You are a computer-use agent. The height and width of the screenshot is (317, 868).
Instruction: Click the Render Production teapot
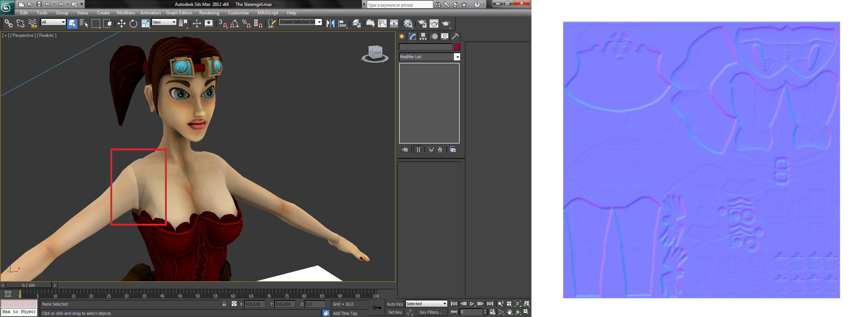tap(446, 24)
